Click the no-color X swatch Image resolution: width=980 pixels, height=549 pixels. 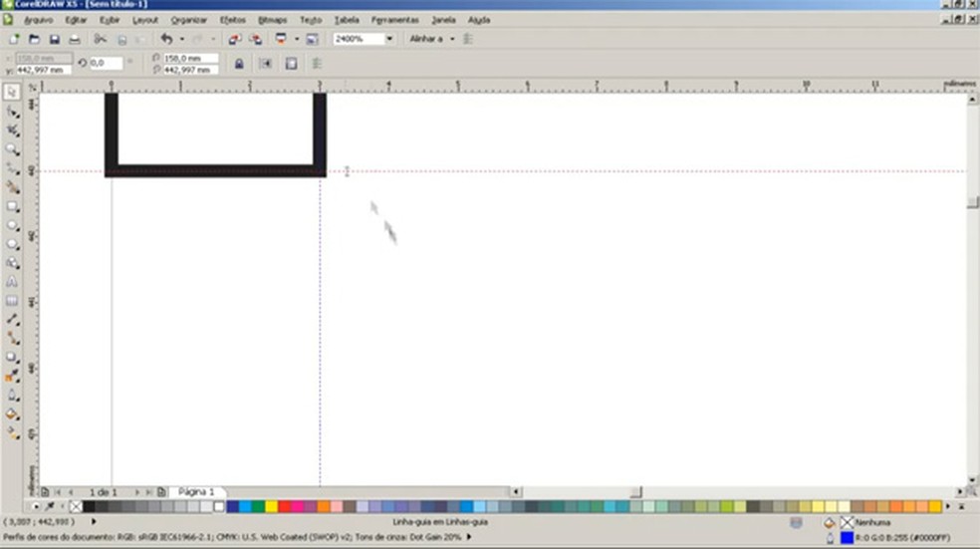coord(76,506)
